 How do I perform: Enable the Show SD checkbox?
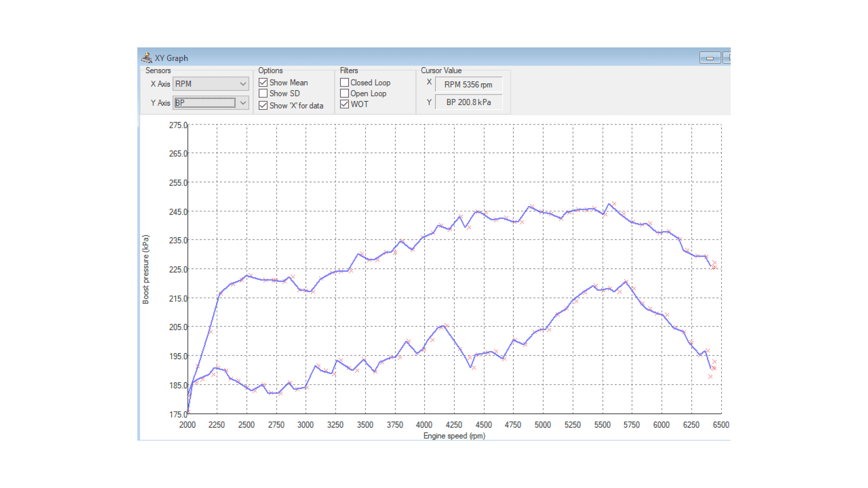tap(263, 93)
